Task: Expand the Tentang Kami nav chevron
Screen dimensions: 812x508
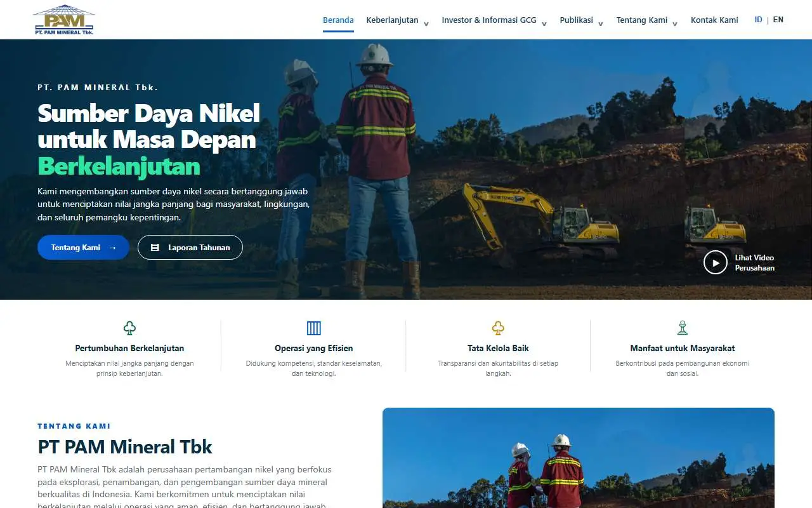Action: [x=675, y=23]
